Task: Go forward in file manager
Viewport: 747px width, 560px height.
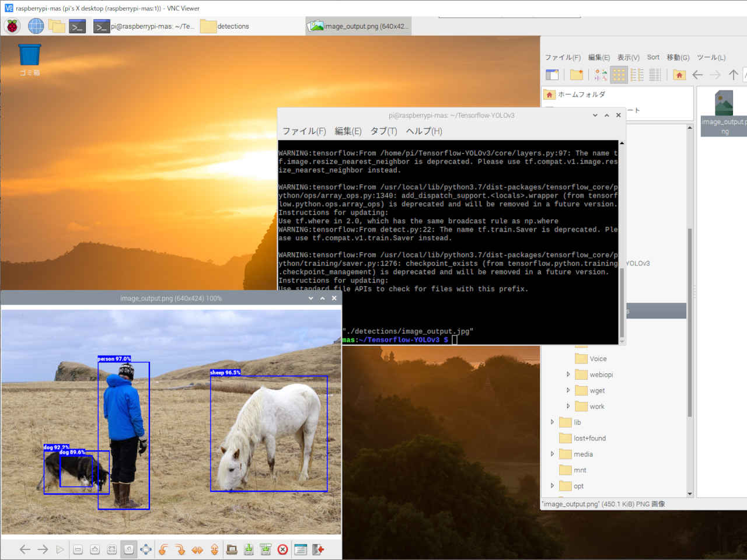Action: point(715,75)
